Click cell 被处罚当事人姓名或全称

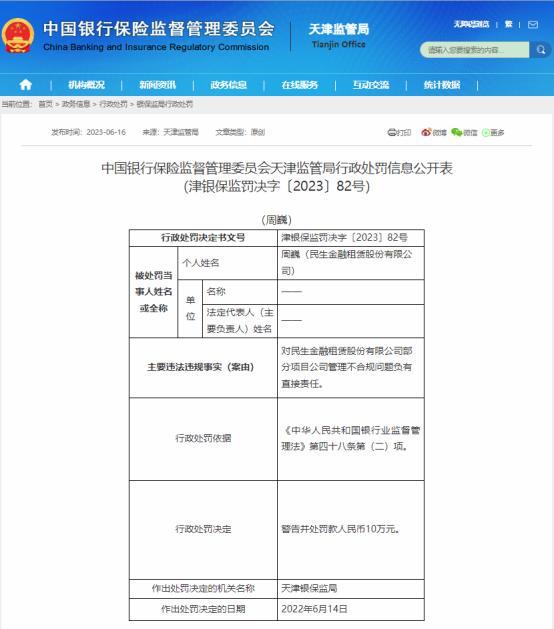coord(154,292)
